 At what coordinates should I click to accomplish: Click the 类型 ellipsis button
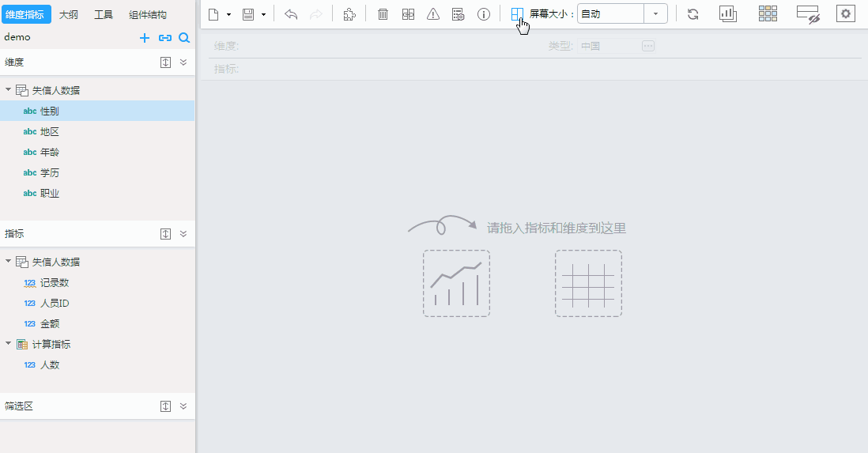pyautogui.click(x=648, y=47)
